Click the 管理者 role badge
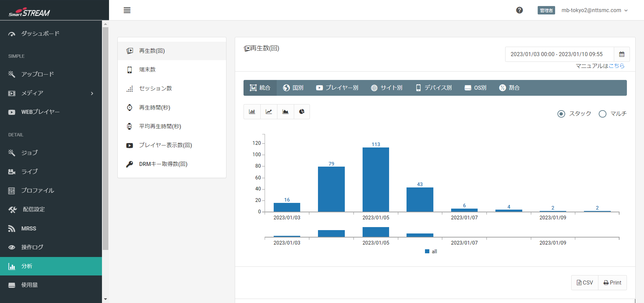The height and width of the screenshot is (303, 644). coord(546,10)
